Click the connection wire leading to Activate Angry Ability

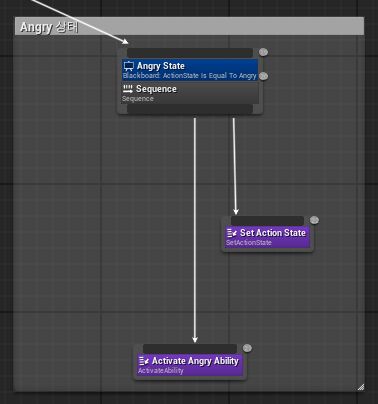tap(195, 230)
